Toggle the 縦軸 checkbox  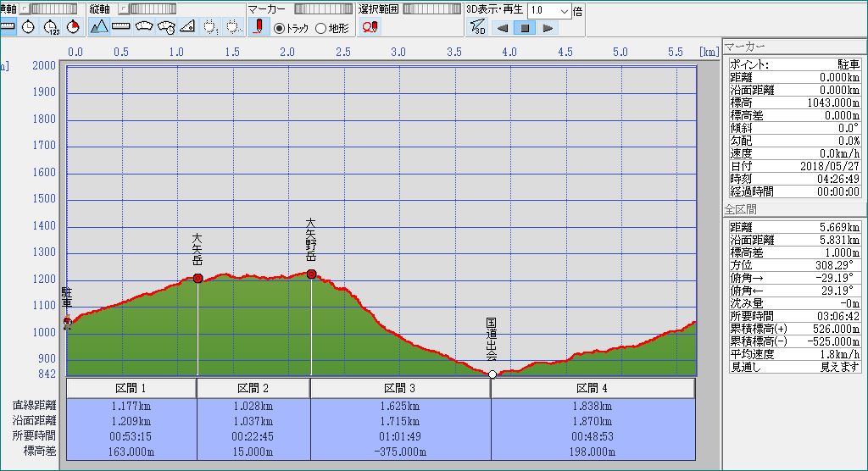tap(124, 8)
